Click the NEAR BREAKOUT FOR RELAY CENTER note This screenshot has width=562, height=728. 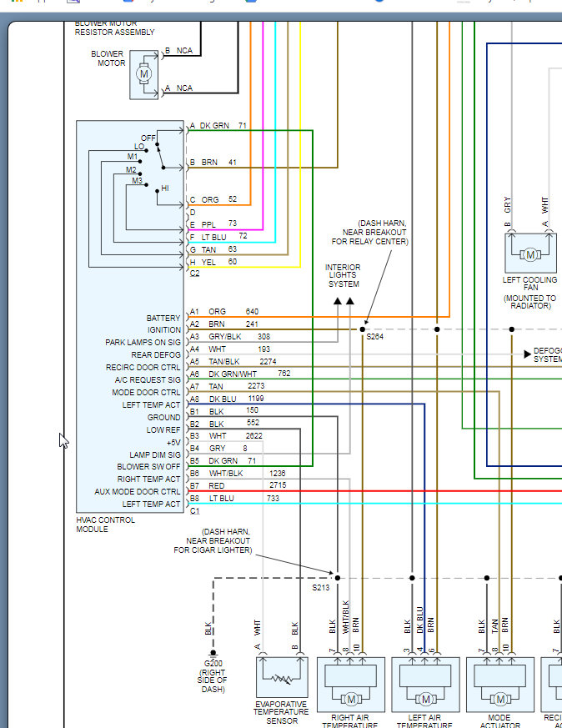tap(370, 237)
